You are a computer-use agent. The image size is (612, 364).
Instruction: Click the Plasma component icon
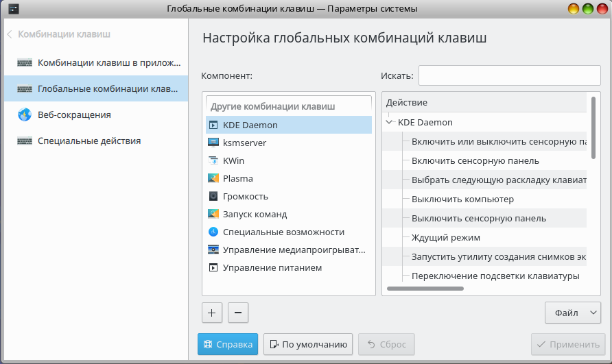click(x=213, y=178)
